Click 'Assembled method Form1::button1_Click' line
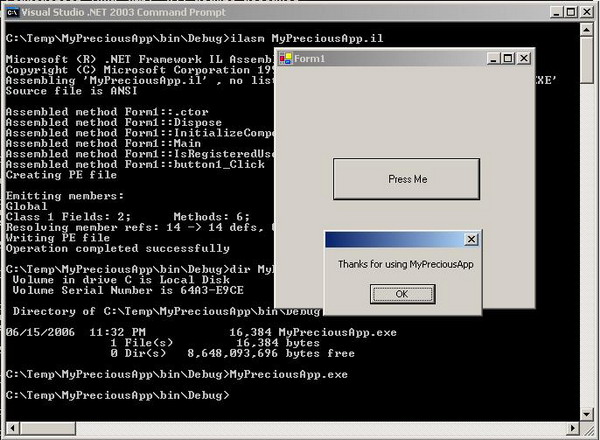This screenshot has height=440, width=600. tap(135, 165)
